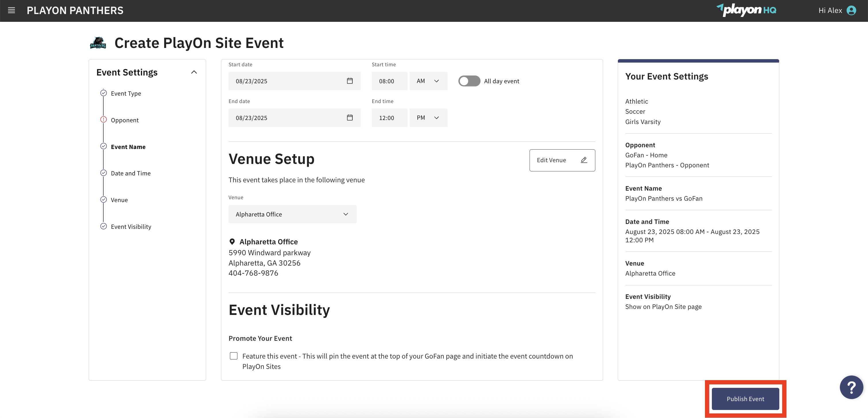The height and width of the screenshot is (418, 868).
Task: Click the Start date 08/23/2025 field
Action: [x=294, y=81]
